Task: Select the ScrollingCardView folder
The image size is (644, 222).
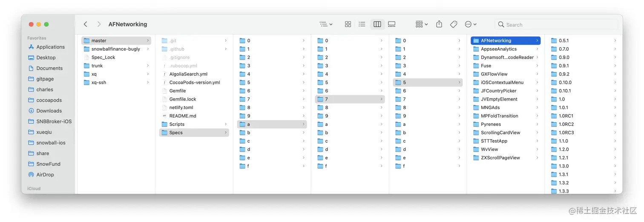Action: [x=506, y=133]
